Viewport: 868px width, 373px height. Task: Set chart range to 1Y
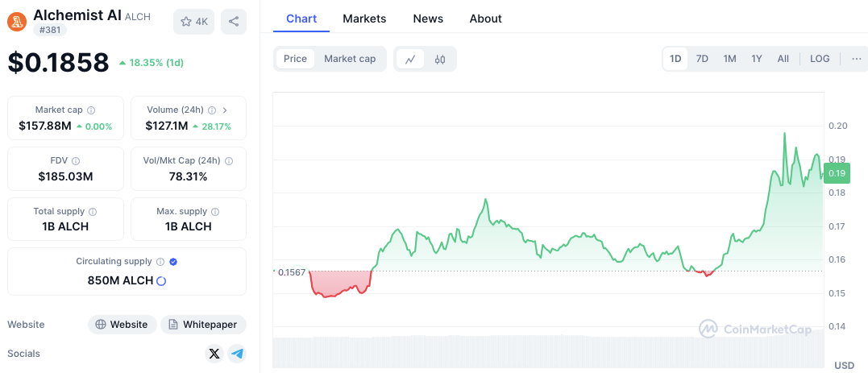click(x=757, y=59)
